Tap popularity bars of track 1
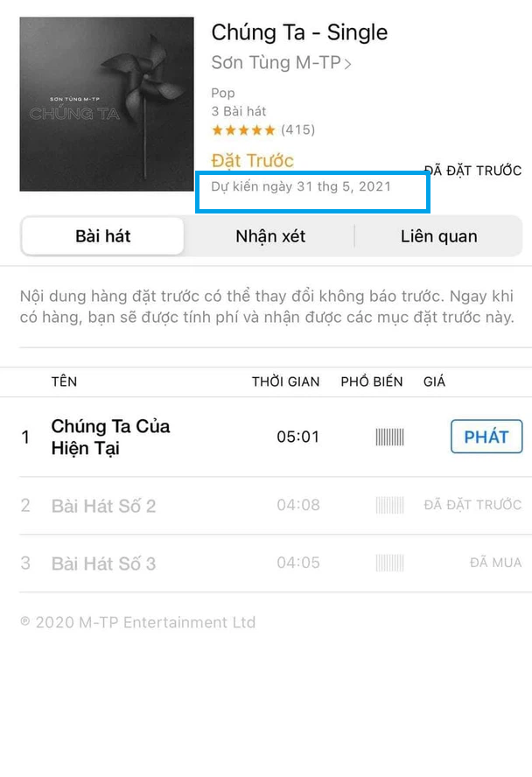This screenshot has height=777, width=532. tap(390, 437)
